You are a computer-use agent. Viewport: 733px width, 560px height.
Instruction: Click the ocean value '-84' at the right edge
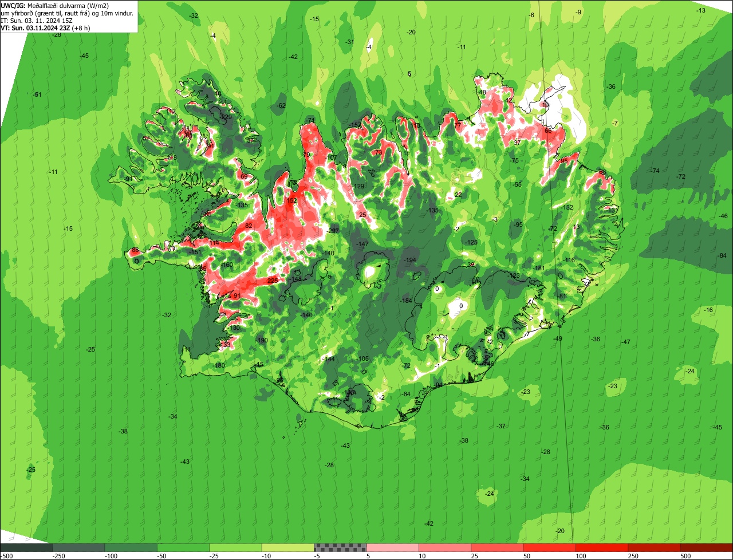click(x=722, y=255)
